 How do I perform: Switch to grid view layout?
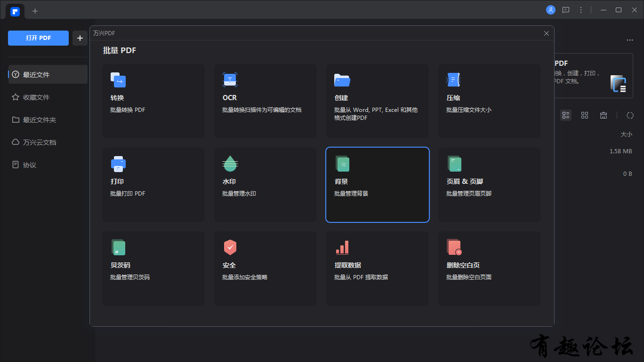pyautogui.click(x=585, y=115)
